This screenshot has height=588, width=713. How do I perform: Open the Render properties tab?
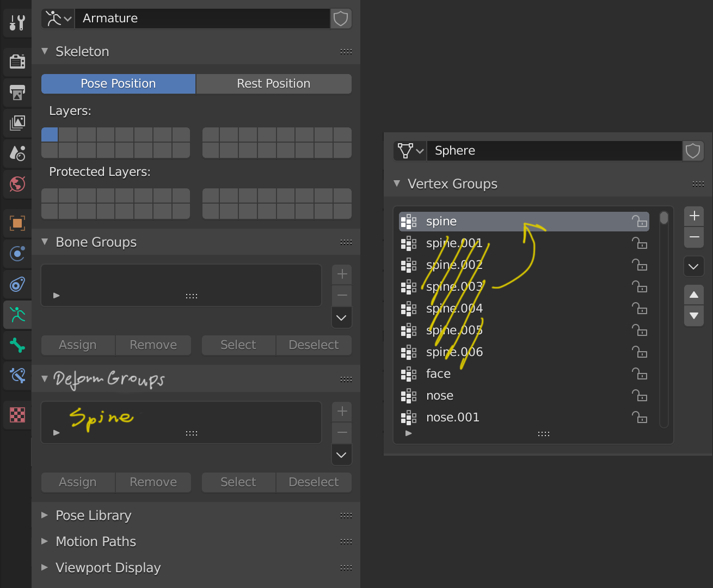pos(17,61)
